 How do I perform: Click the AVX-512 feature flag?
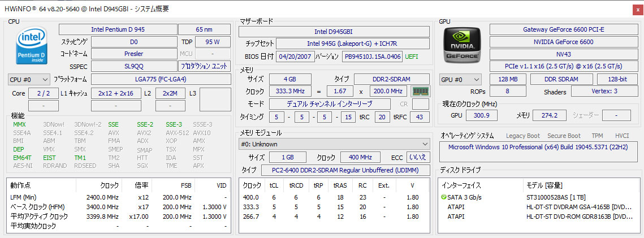tap(178, 133)
